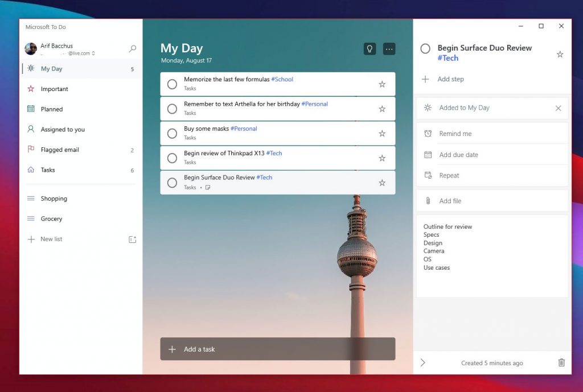583x392 pixels.
Task: Star the Memorize the last few formulas task
Action: point(382,84)
